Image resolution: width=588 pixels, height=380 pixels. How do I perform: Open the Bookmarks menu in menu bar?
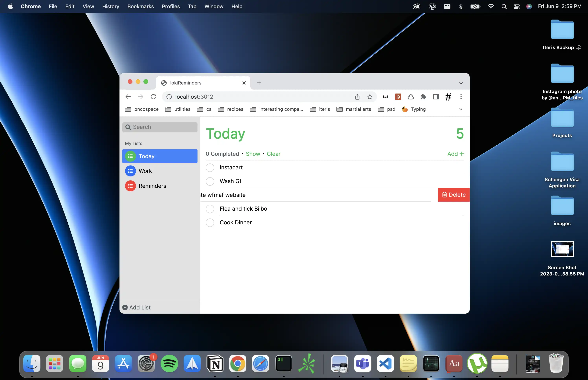coord(140,6)
